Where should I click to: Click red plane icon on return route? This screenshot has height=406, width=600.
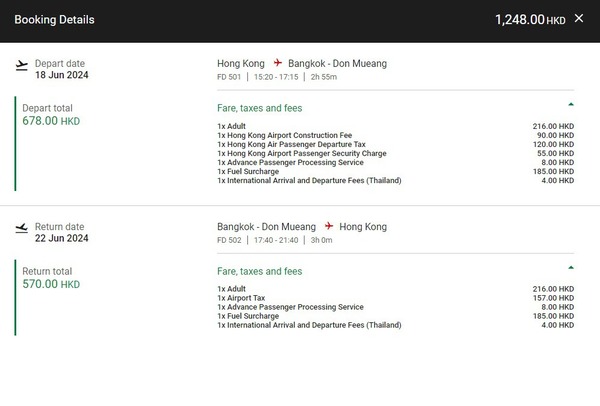[x=329, y=226]
